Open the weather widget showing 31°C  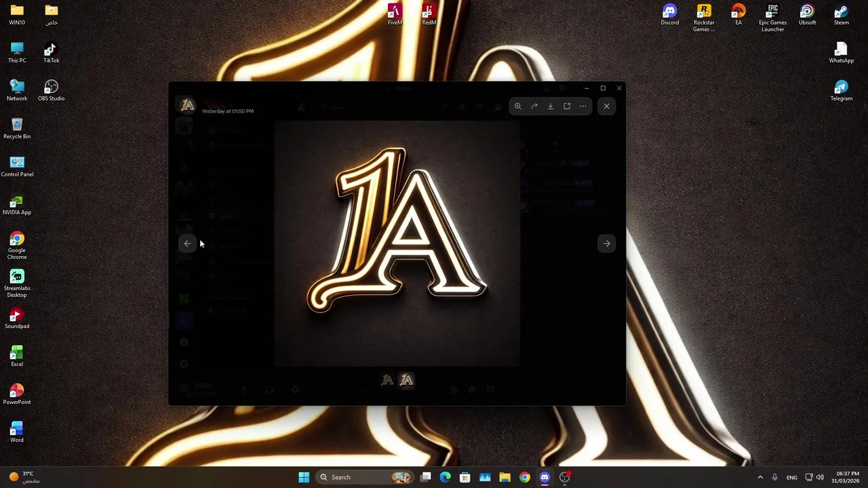[x=23, y=477]
